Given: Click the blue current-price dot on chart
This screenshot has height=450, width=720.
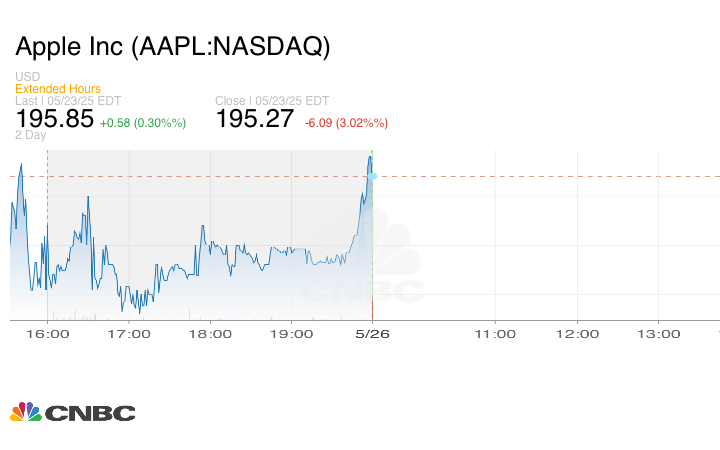Looking at the screenshot, I should (372, 176).
